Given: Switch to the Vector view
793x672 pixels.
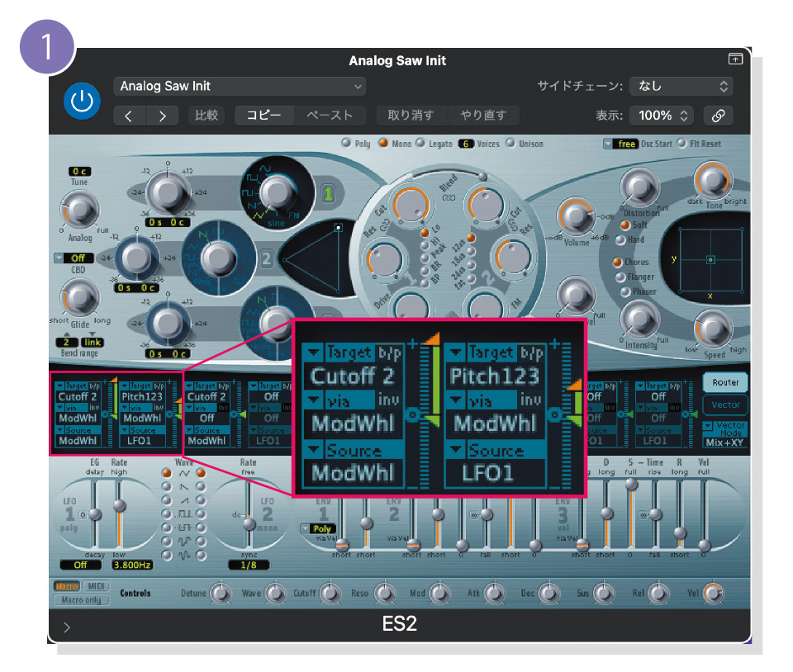Looking at the screenshot, I should 725,405.
